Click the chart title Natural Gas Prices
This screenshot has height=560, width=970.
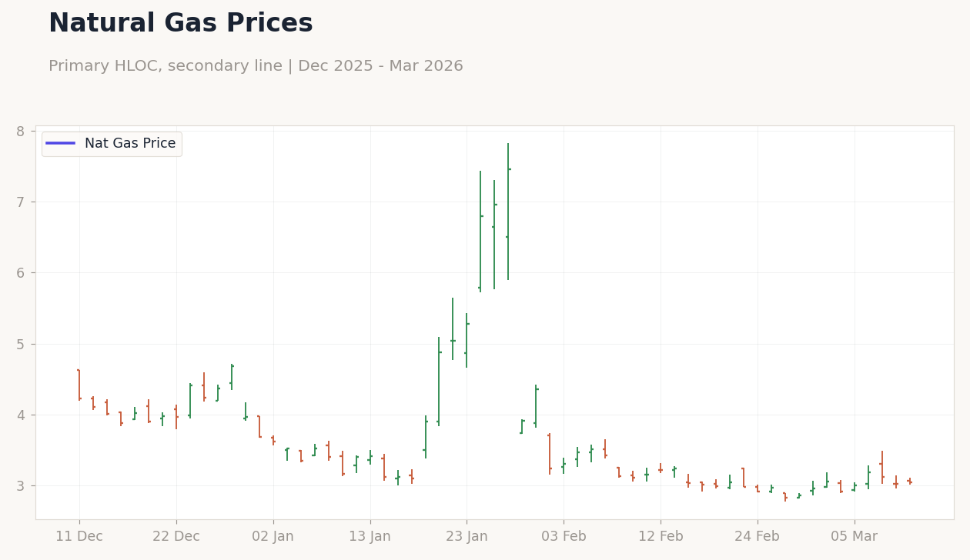tap(181, 24)
